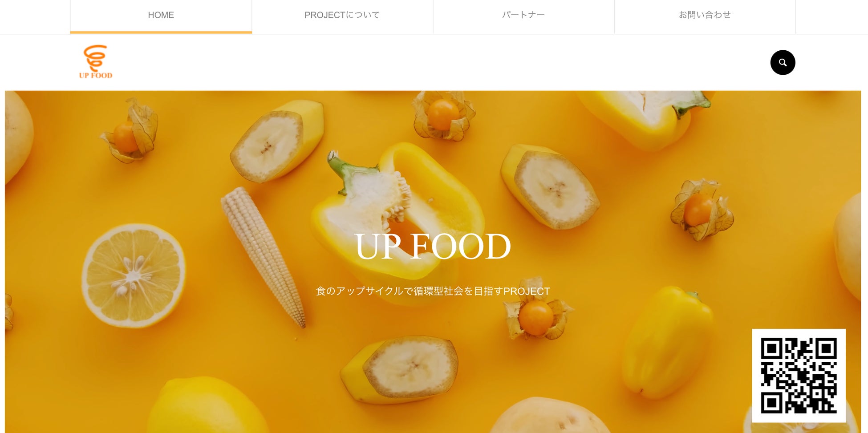The width and height of the screenshot is (868, 433).
Task: Click the banana slice at bottom center
Action: click(401, 370)
